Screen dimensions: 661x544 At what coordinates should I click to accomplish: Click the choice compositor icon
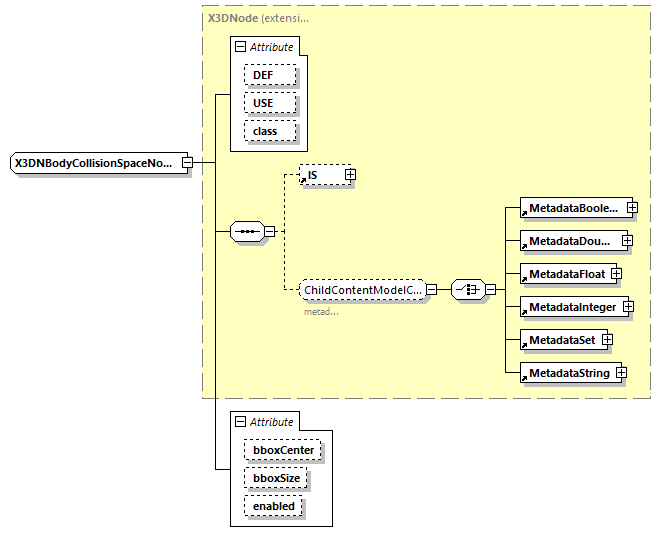point(467,290)
